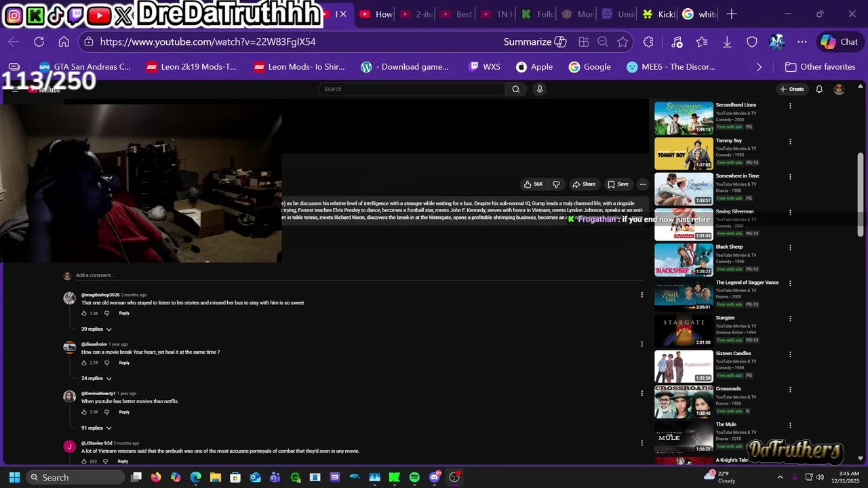Like the comment by @DevineBeauty1

(85, 412)
